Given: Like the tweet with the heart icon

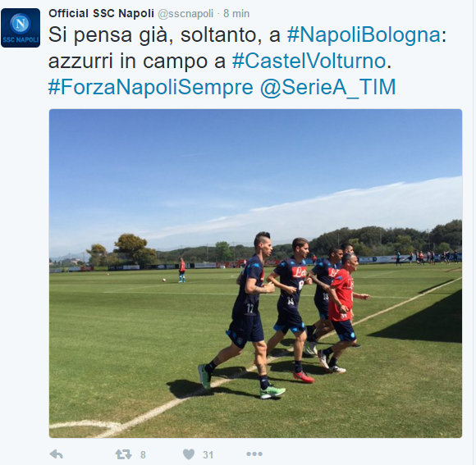Looking at the screenshot, I should tap(189, 454).
